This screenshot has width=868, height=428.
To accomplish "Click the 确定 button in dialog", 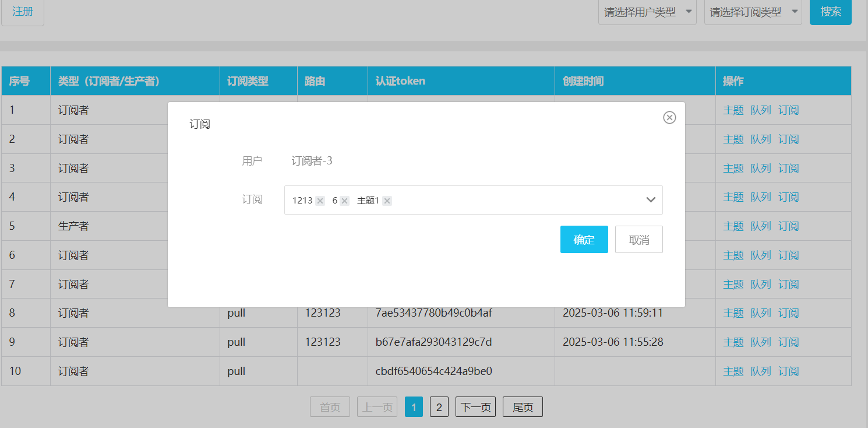I will [x=584, y=240].
